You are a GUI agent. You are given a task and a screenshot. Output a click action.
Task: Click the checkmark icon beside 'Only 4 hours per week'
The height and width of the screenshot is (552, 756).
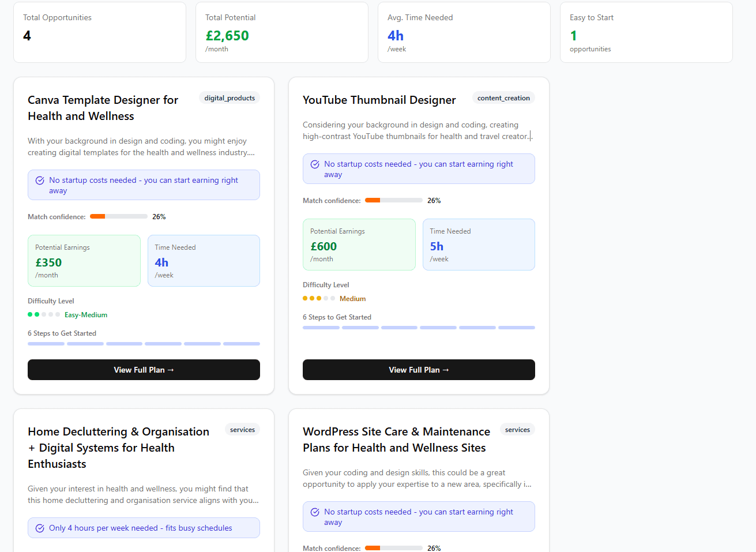[40, 527]
